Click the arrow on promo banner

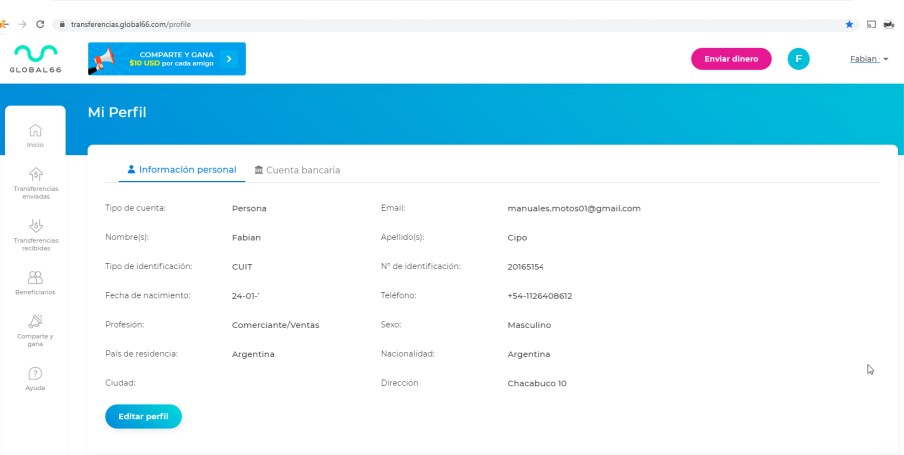click(x=228, y=59)
